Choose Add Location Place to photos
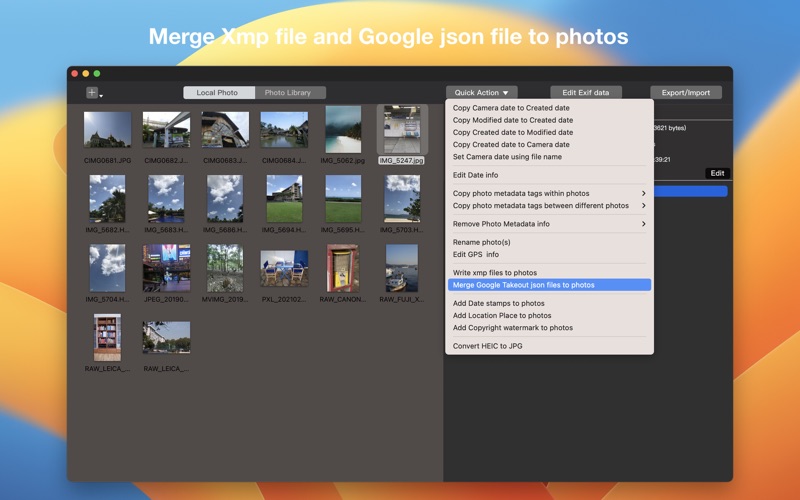The image size is (800, 500). coord(549,316)
